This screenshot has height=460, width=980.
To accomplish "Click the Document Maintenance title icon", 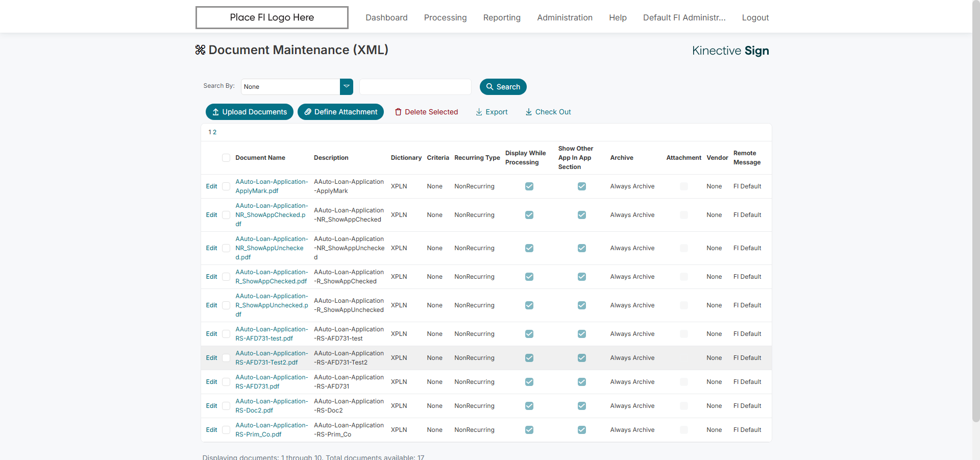I will [x=200, y=50].
